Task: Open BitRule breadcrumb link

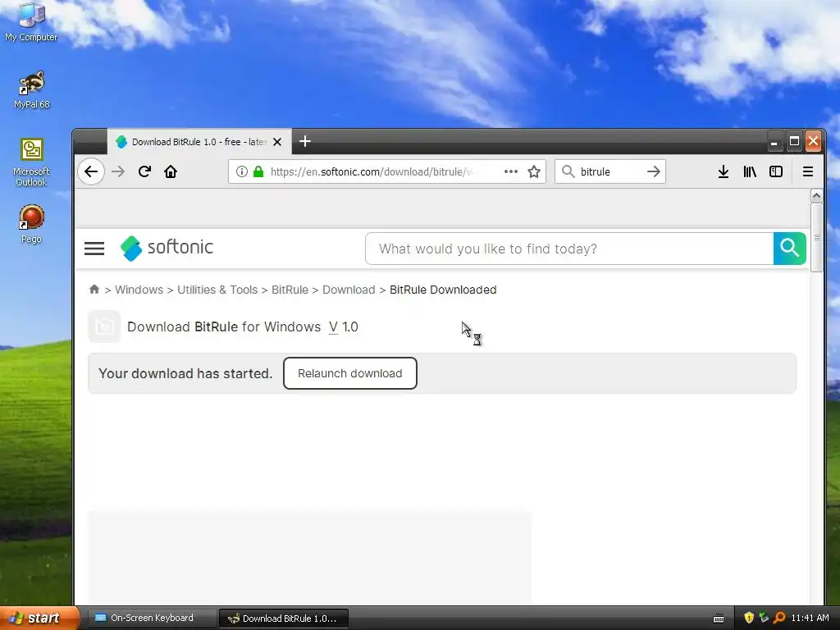Action: tap(290, 290)
